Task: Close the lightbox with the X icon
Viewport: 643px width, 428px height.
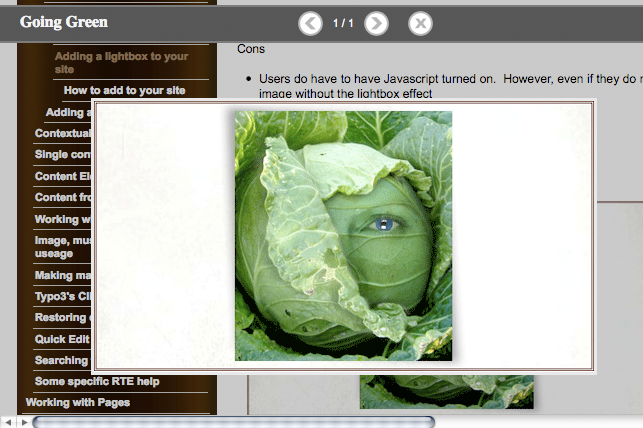Action: point(421,23)
